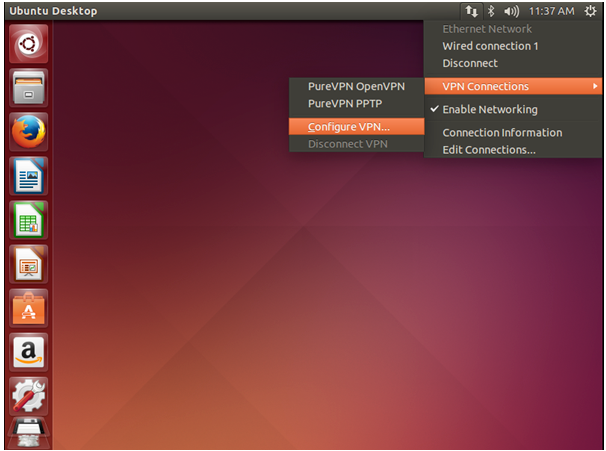Expand the VPN Connections submenu
The image size is (606, 451).
tap(514, 86)
